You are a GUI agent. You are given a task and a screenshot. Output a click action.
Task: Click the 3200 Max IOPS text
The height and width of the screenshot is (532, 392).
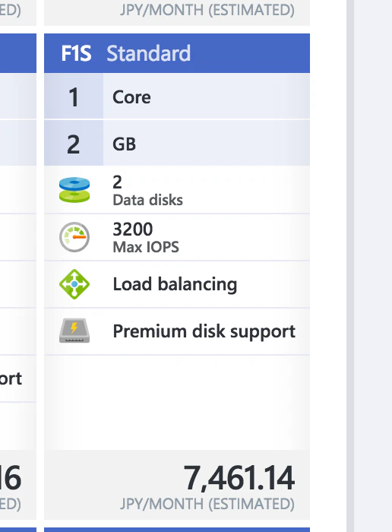(x=146, y=237)
